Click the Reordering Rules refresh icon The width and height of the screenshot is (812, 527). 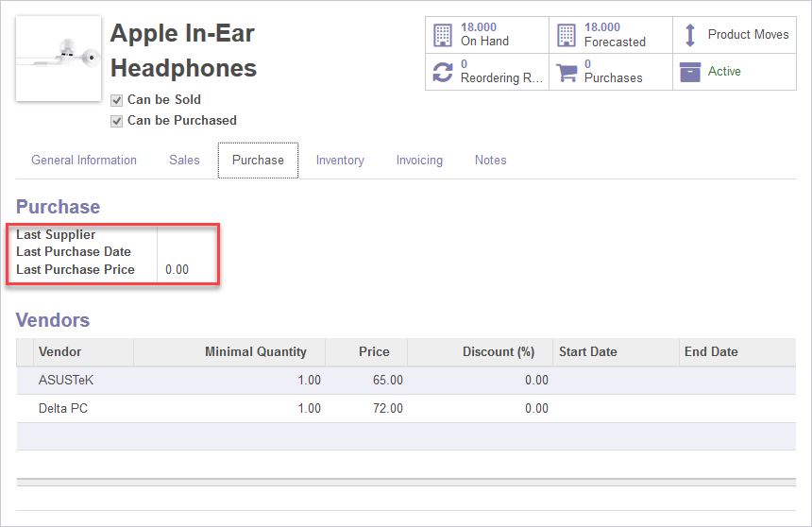(x=443, y=72)
